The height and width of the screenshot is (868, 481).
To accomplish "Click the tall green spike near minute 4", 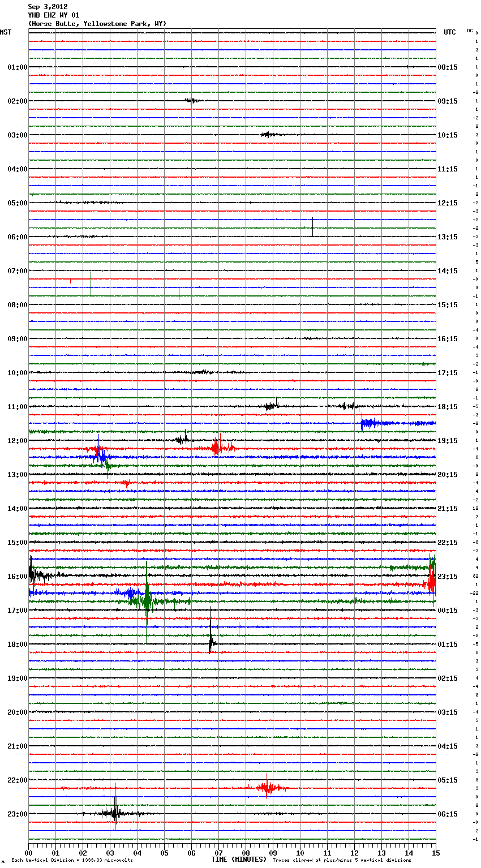I will 147,601.
